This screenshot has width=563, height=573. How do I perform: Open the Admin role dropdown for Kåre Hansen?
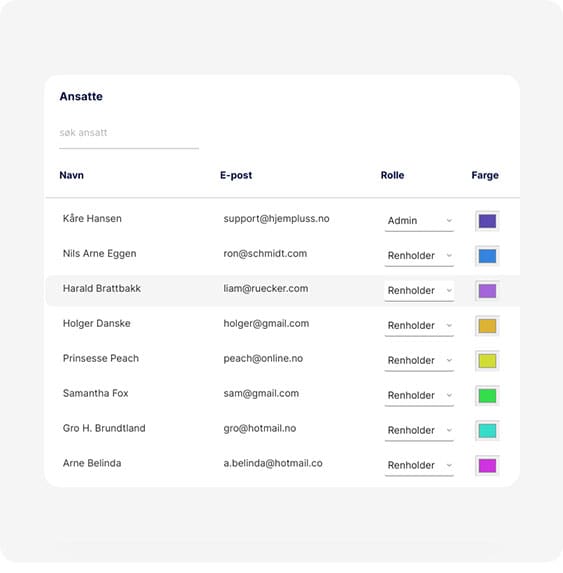coord(419,221)
